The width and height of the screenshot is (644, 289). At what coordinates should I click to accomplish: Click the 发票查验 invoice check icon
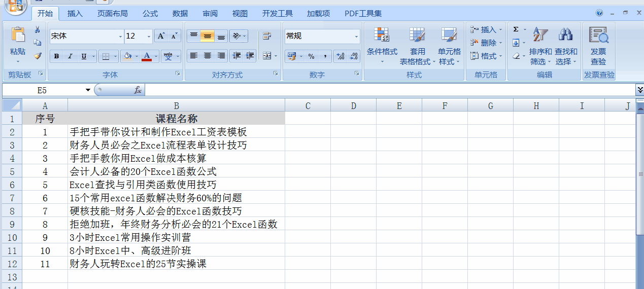click(x=598, y=34)
